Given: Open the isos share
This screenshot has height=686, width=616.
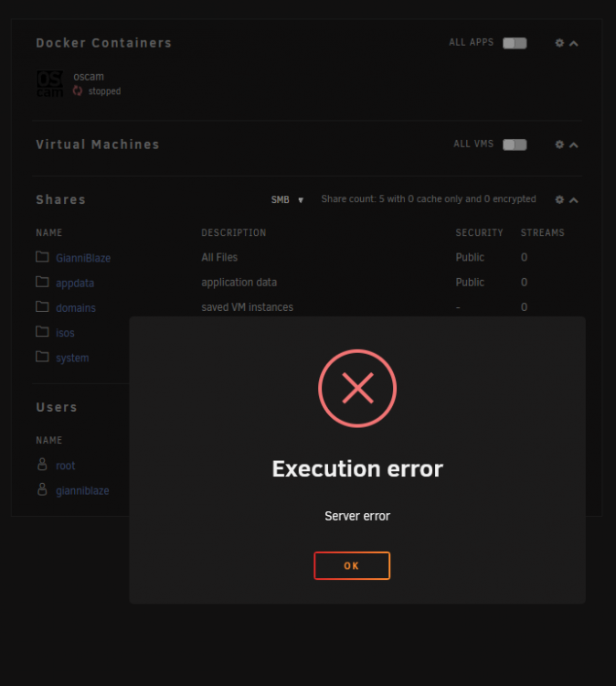Looking at the screenshot, I should pyautogui.click(x=65, y=333).
